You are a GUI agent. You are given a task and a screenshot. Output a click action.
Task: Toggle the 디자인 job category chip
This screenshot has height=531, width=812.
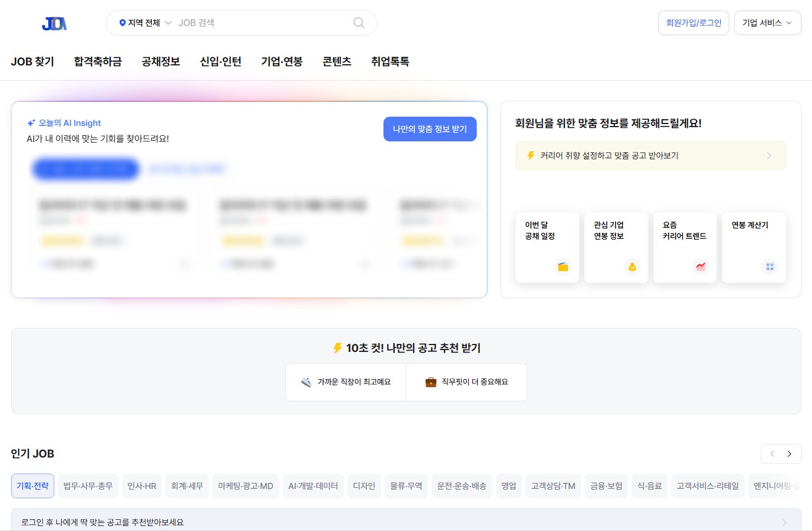364,486
